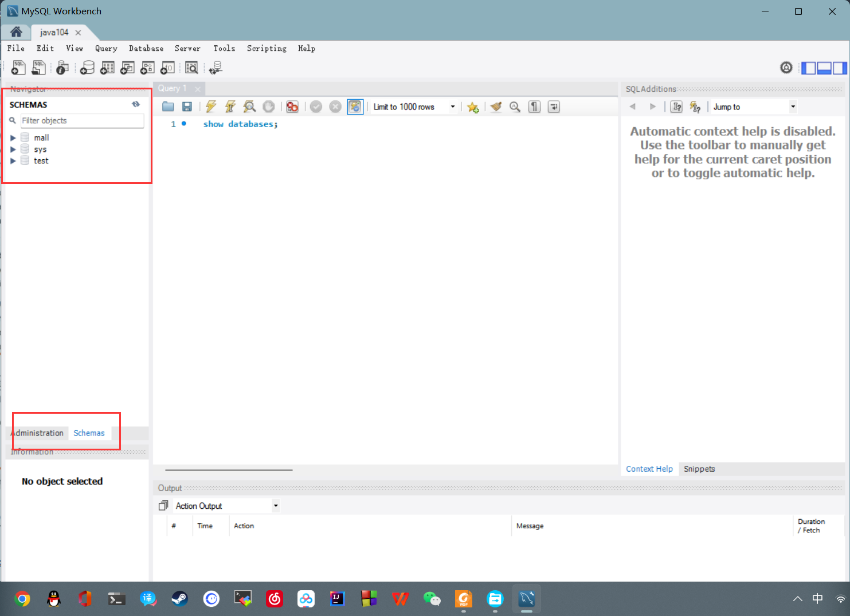Toggle automatic context help
The width and height of the screenshot is (850, 616).
click(x=695, y=107)
